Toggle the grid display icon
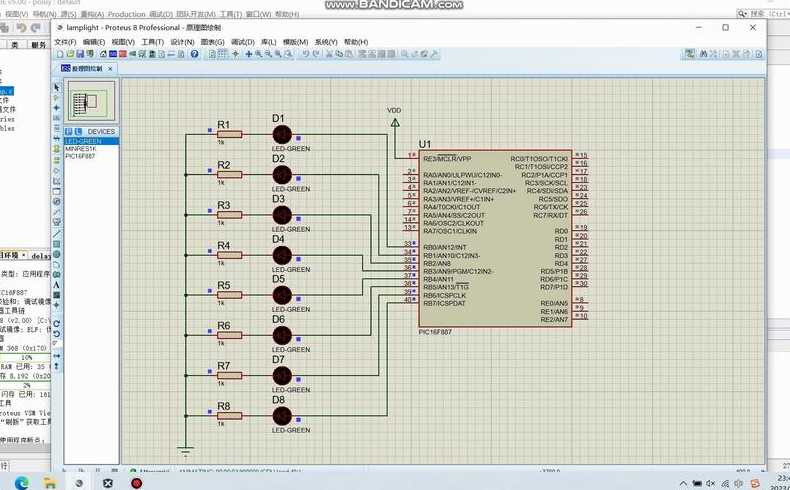The height and width of the screenshot is (490, 790). 222,54
